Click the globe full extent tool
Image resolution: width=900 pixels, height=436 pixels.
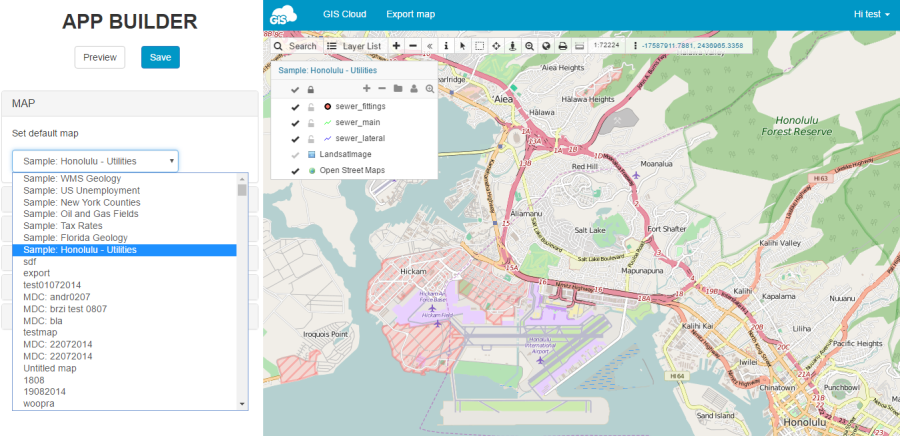coord(546,46)
